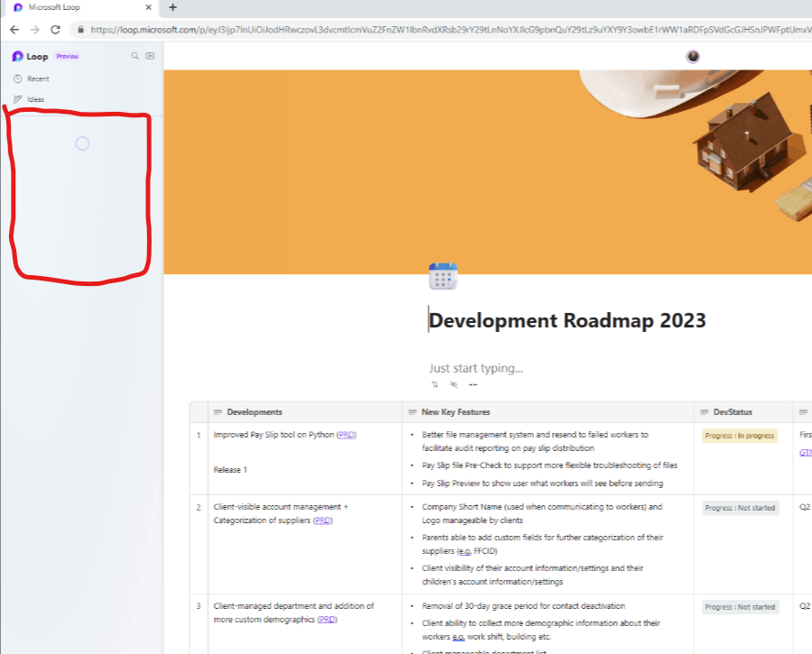Screen dimensions: 812x654
Task: Click the loop.microsoft.com address bar URL
Action: (450, 30)
